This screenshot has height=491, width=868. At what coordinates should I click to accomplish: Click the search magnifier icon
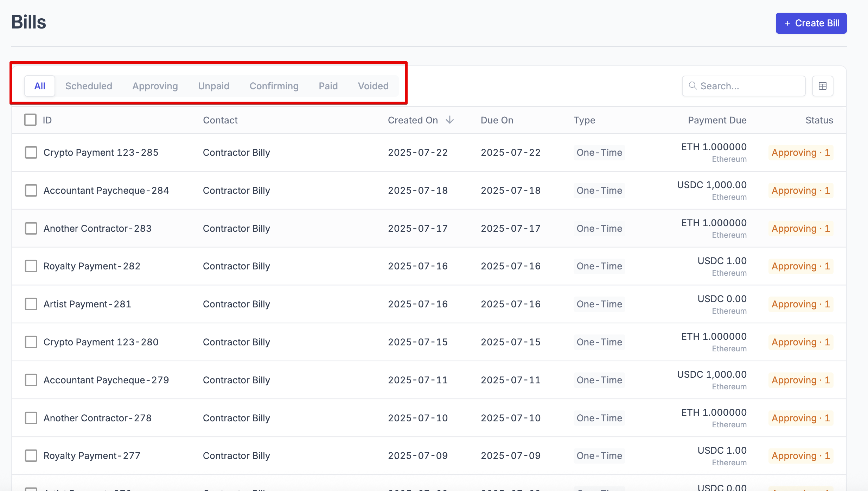(693, 86)
